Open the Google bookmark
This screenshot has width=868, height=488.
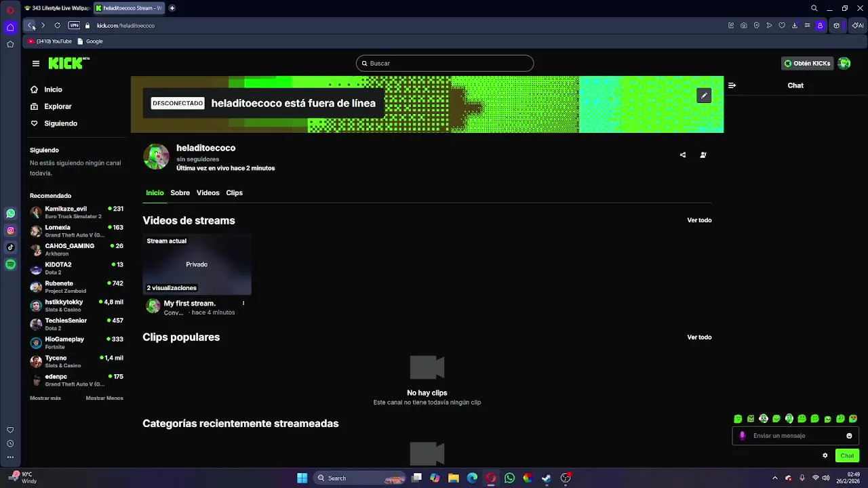tap(90, 41)
